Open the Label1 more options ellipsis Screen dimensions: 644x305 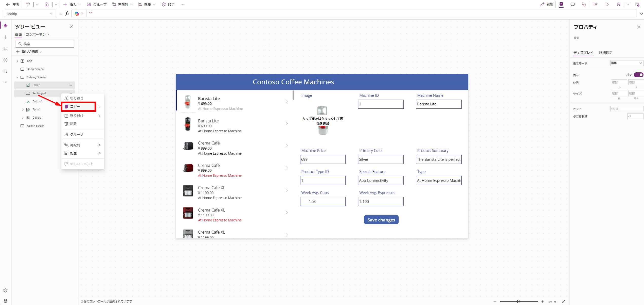click(70, 85)
